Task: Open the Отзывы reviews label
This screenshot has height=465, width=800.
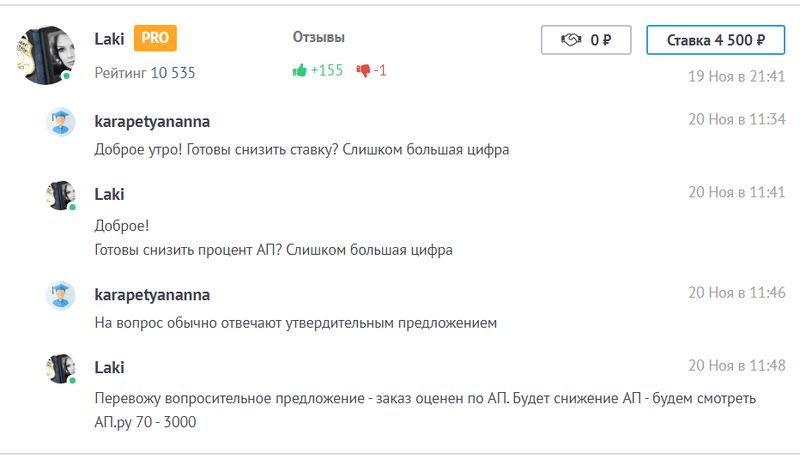Action: pyautogui.click(x=318, y=37)
